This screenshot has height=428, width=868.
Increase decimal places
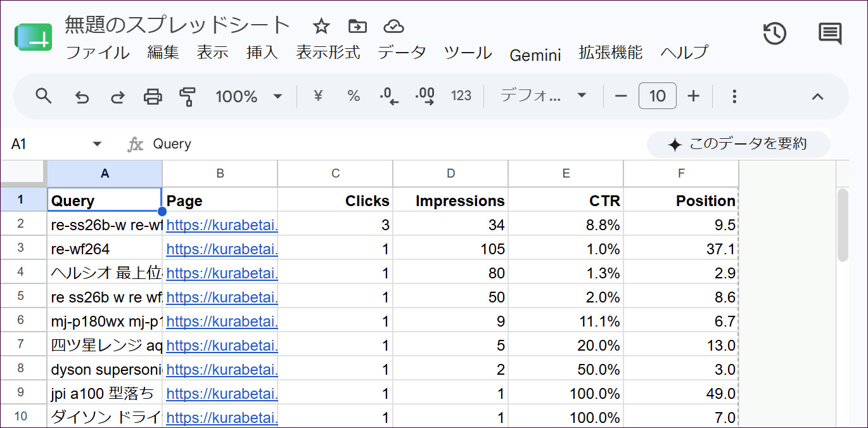[x=424, y=96]
